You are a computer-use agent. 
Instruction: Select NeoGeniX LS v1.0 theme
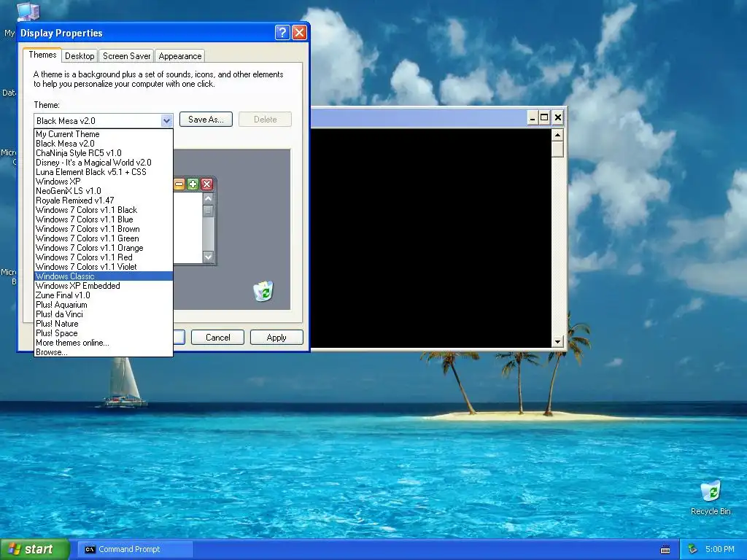pyautogui.click(x=104, y=191)
